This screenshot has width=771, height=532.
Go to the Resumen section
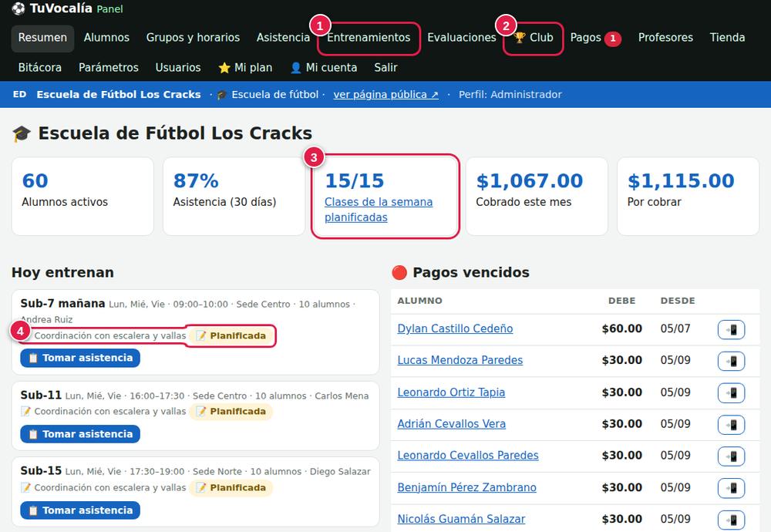click(x=42, y=38)
